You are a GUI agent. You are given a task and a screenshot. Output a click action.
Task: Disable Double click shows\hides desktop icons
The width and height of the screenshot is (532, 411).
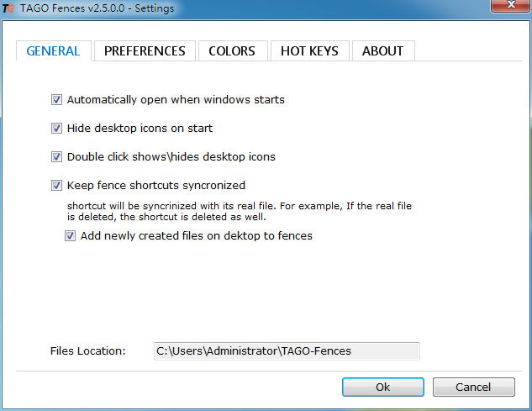pos(56,157)
